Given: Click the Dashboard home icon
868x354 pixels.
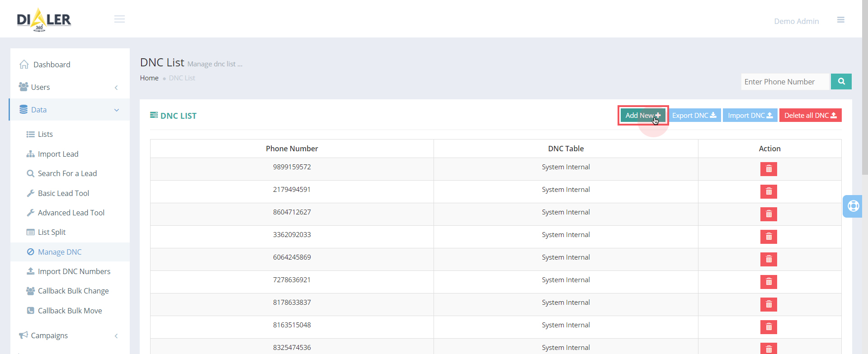Looking at the screenshot, I should click(24, 65).
